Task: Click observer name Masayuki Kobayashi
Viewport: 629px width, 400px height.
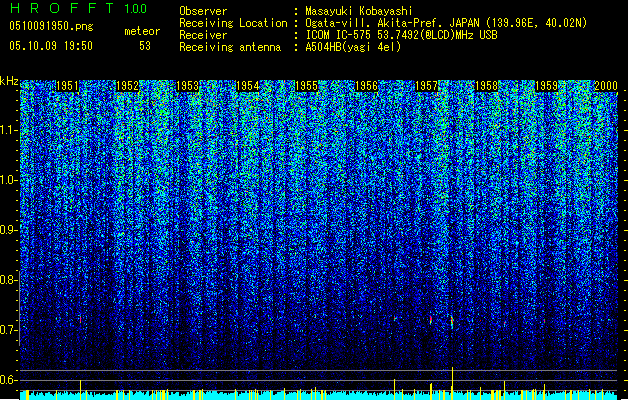Action: tap(359, 11)
